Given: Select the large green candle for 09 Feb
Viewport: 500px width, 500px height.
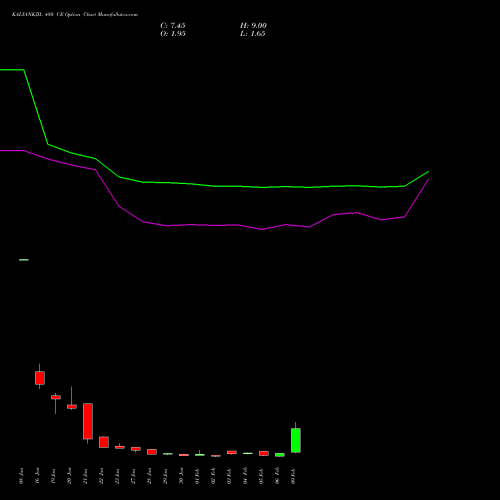Looking at the screenshot, I should (296, 440).
